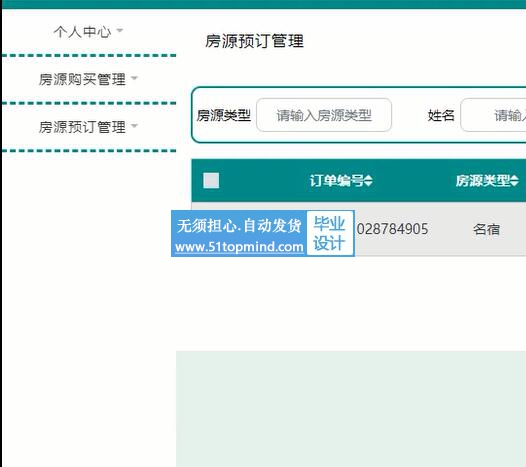Sort 房源类型 column descending with down arrow
This screenshot has height=467, width=526.
515,184
